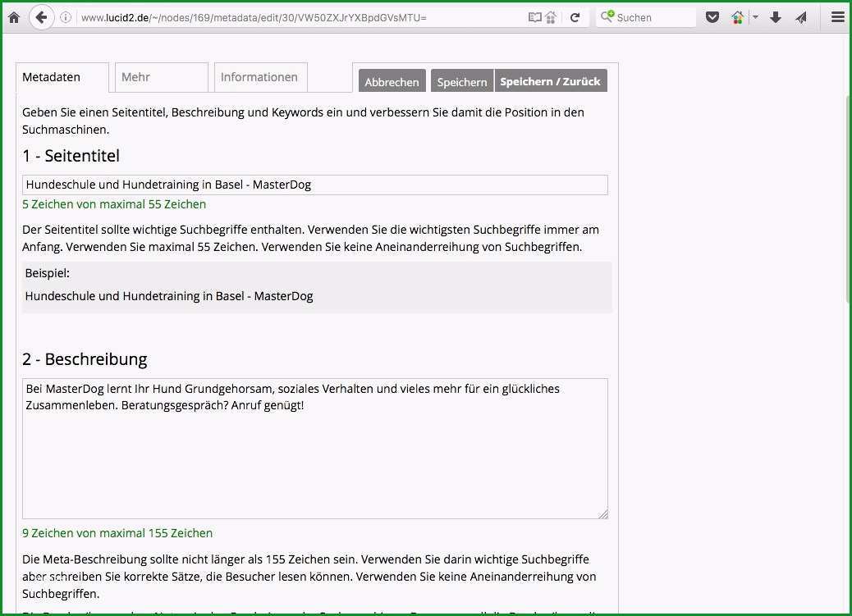Screen dimensions: 852x616
Task: Click the Speichern button
Action: point(462,81)
